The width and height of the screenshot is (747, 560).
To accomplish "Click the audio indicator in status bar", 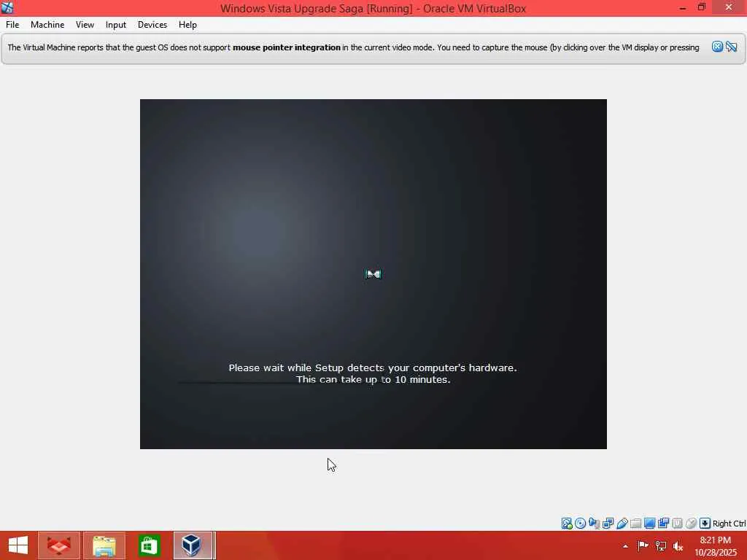I will pyautogui.click(x=594, y=524).
